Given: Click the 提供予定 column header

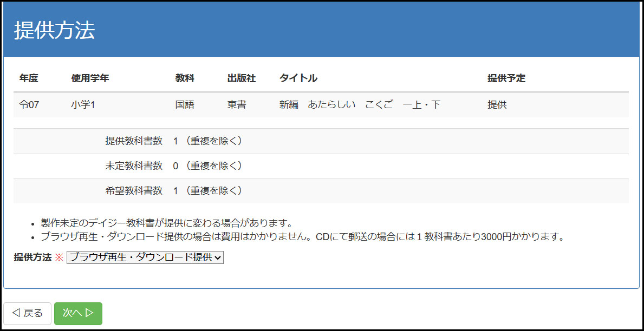Looking at the screenshot, I should [x=506, y=78].
